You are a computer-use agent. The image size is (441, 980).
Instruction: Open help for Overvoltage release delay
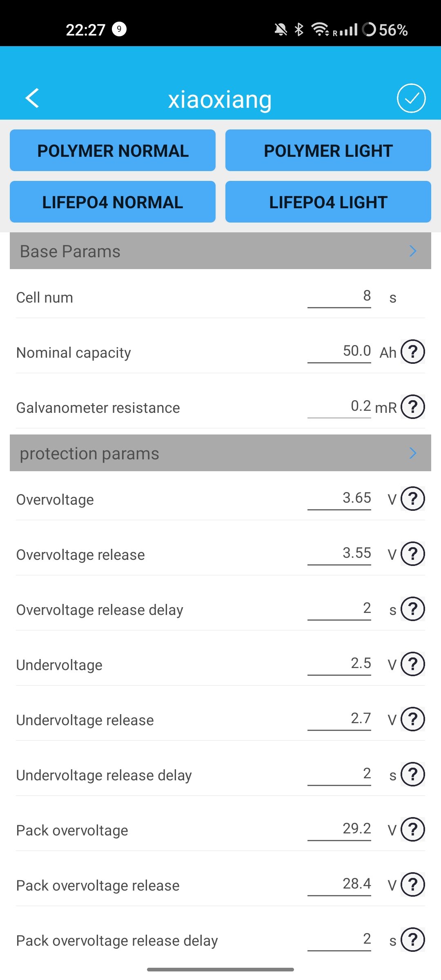pyautogui.click(x=412, y=609)
